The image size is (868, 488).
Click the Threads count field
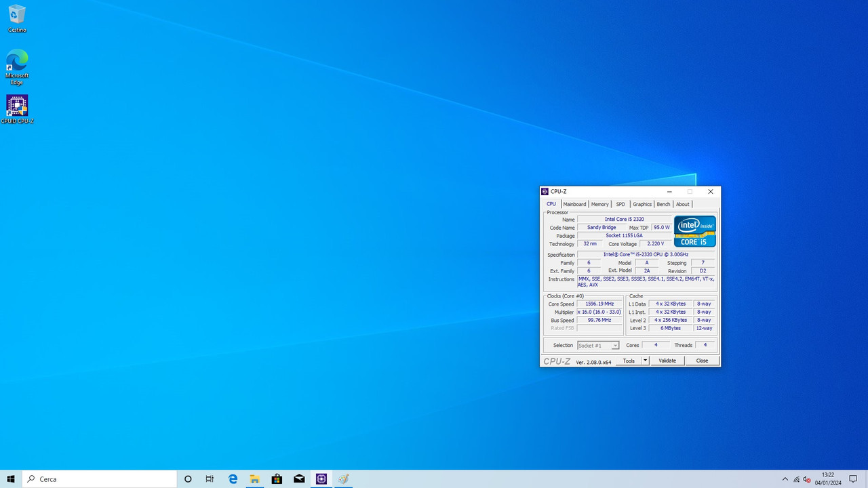click(x=705, y=345)
